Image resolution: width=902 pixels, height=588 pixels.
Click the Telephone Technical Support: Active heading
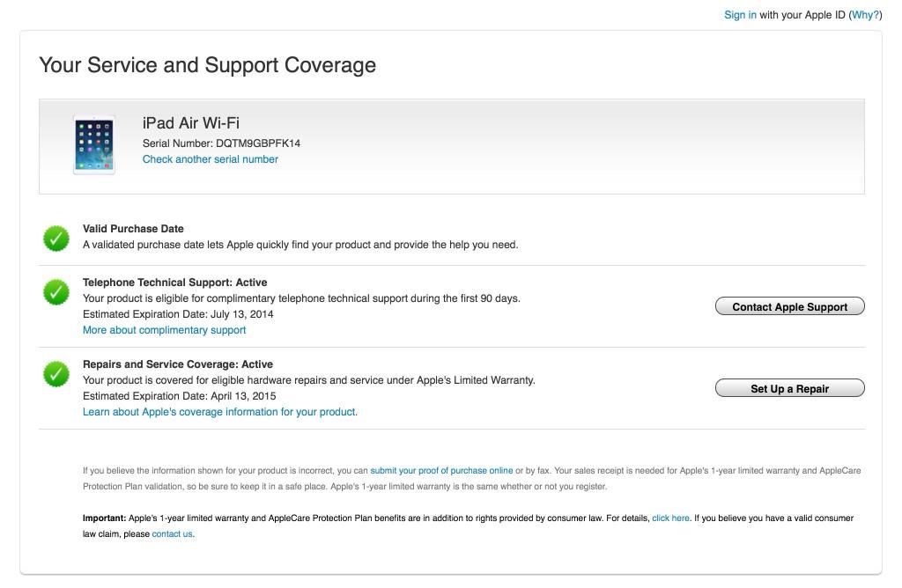click(175, 283)
